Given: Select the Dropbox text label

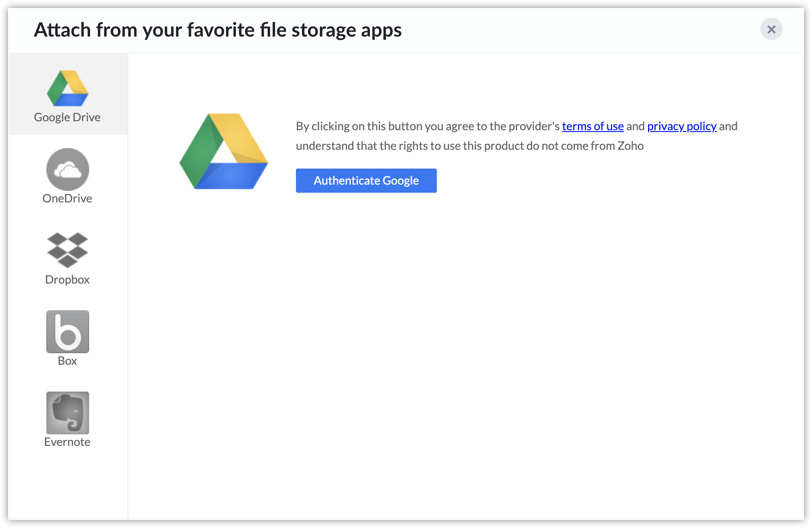Looking at the screenshot, I should point(67,280).
